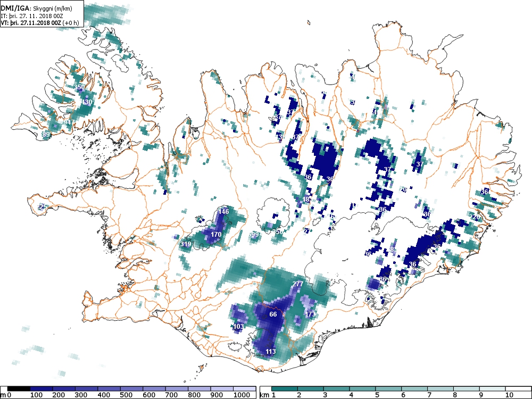
Task: Click the '173' visibility value on the map
Action: (310, 314)
